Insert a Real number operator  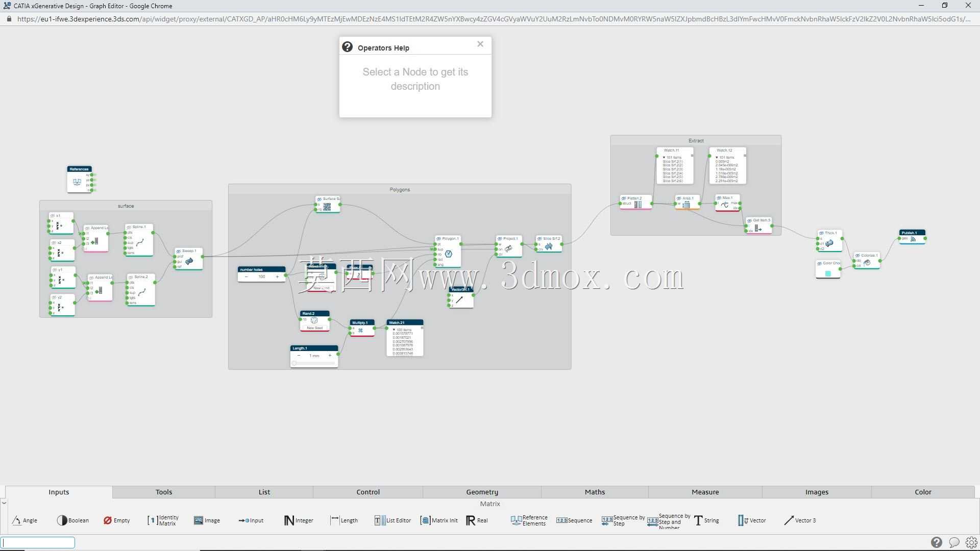[x=477, y=520]
